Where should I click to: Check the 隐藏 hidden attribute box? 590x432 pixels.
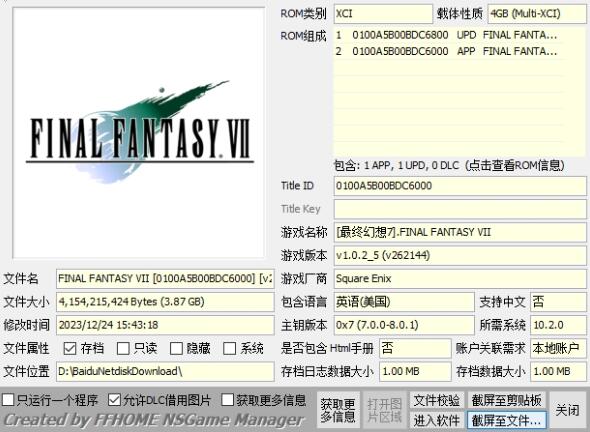[176, 348]
